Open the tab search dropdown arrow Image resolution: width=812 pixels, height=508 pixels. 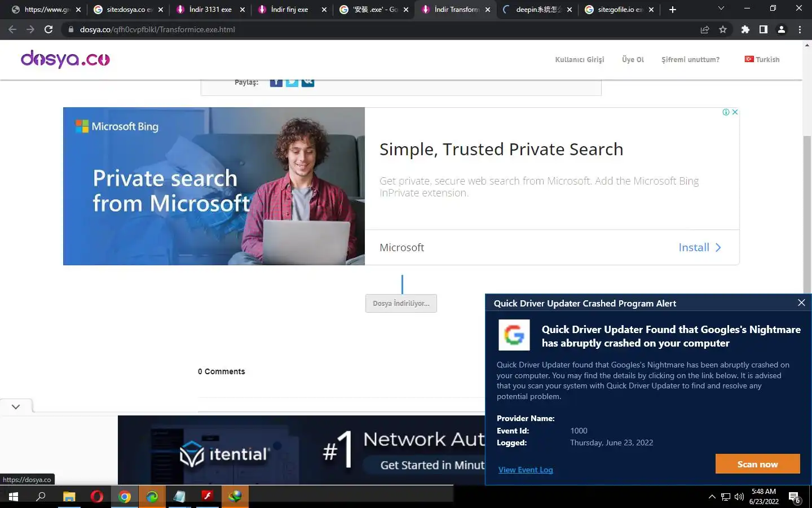pyautogui.click(x=721, y=8)
